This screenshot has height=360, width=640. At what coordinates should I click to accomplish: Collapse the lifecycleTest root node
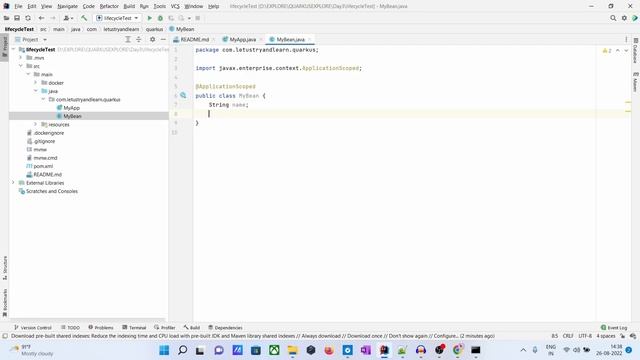(x=13, y=49)
